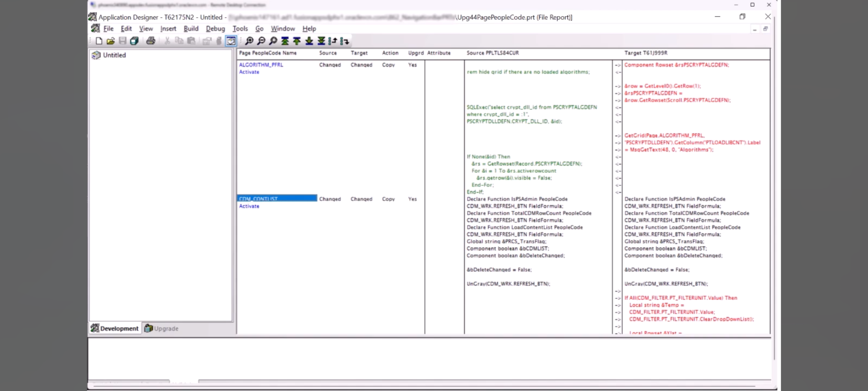Viewport: 868px width, 391px height.
Task: Print the compare report via Print icon
Action: pyautogui.click(x=151, y=41)
